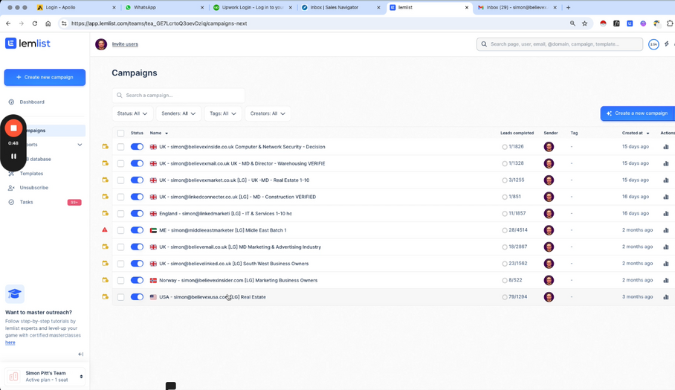Open the Status: All filter dropdown
Screen dimensions: 675x390
[132, 114]
